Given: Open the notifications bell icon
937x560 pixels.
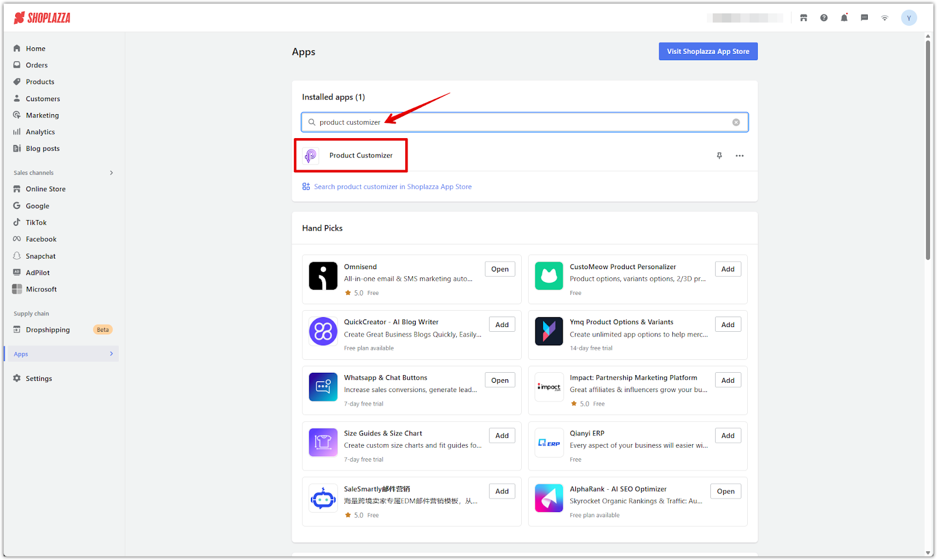Looking at the screenshot, I should (844, 18).
